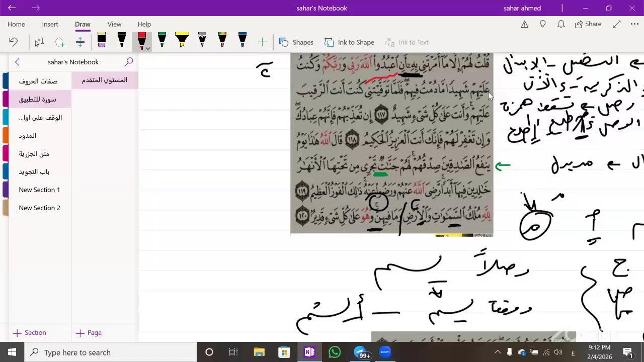The image size is (644, 362).
Task: Open the notifications bell
Action: pyautogui.click(x=560, y=24)
